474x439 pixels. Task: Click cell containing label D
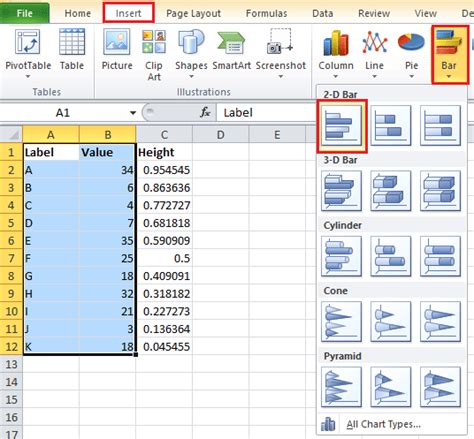(x=51, y=223)
